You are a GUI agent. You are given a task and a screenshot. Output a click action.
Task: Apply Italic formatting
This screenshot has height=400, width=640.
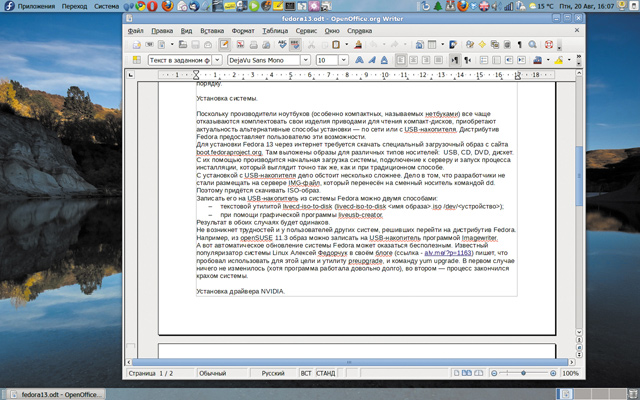pos(372,60)
